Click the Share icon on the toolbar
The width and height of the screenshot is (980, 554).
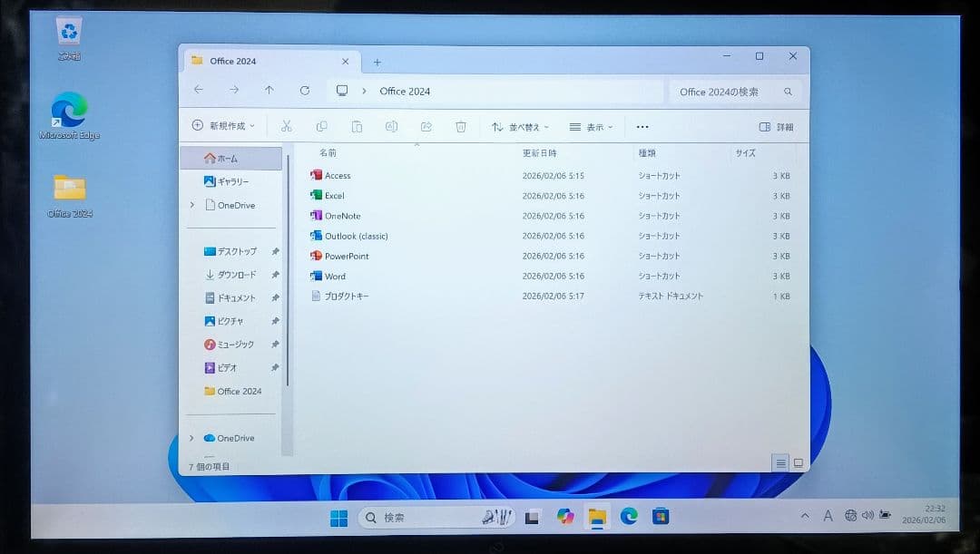[x=426, y=127]
